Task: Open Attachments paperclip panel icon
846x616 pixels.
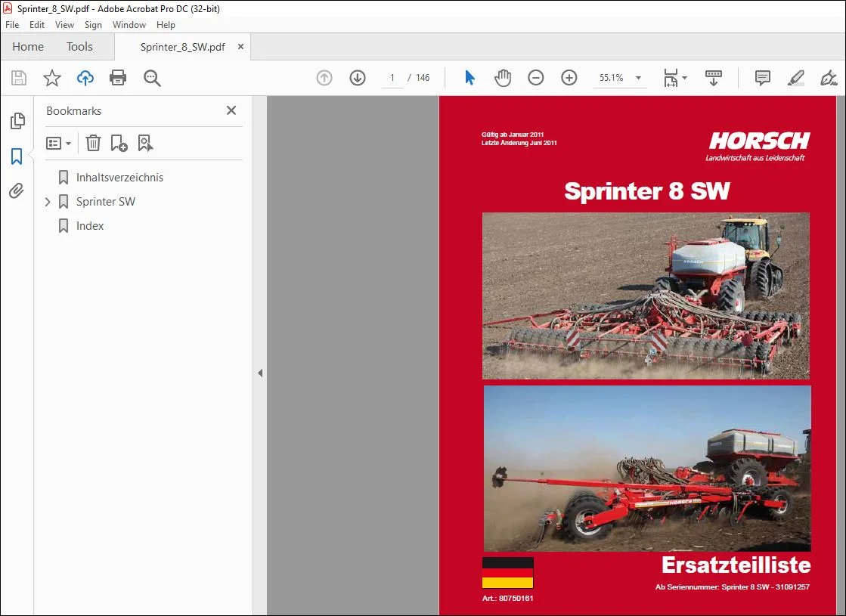Action: 17,191
